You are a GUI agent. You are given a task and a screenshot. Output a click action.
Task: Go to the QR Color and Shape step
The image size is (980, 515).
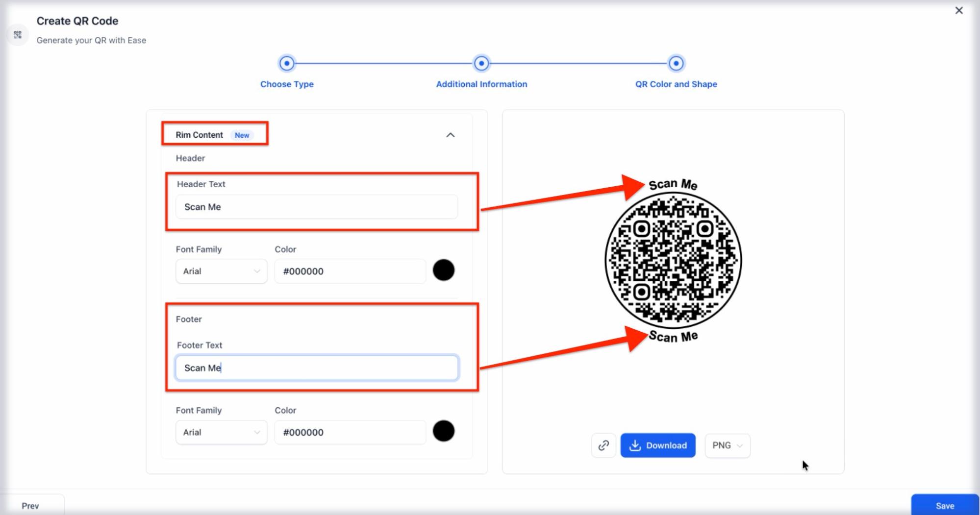click(x=676, y=63)
